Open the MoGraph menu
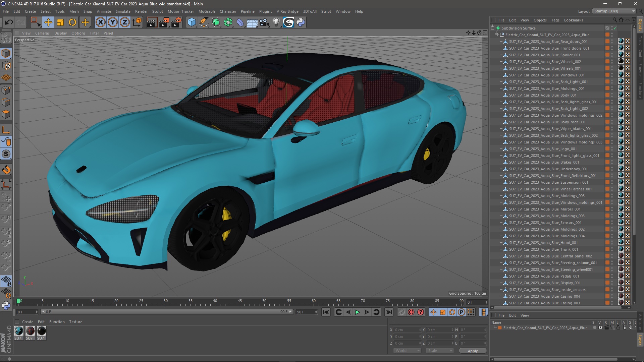 click(x=207, y=11)
